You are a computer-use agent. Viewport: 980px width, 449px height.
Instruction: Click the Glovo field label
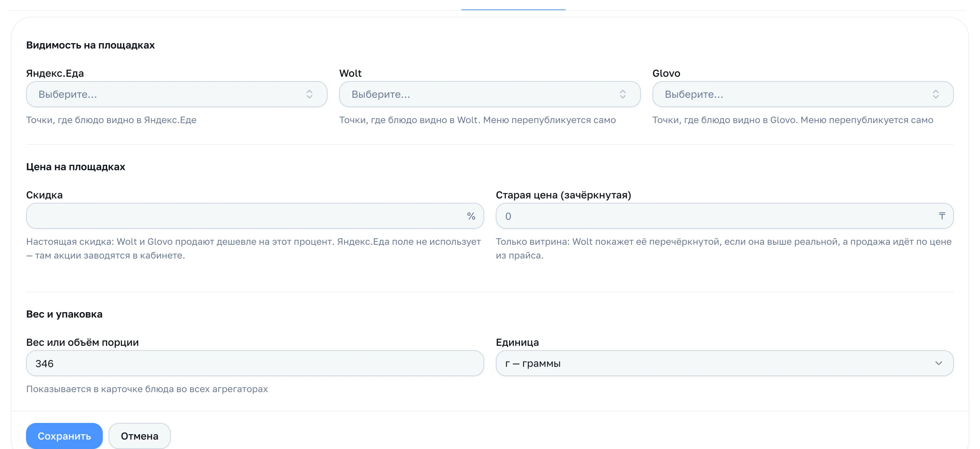pyautogui.click(x=666, y=73)
